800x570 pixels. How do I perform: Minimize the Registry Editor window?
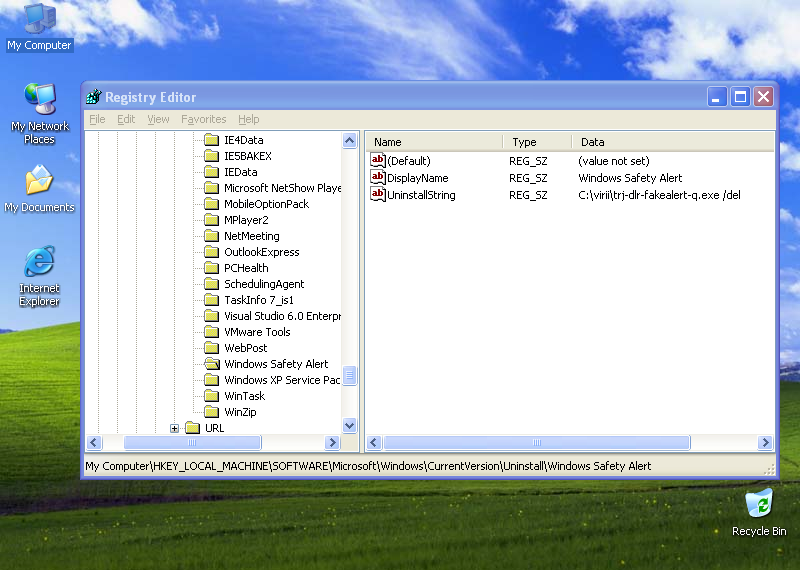pos(716,96)
